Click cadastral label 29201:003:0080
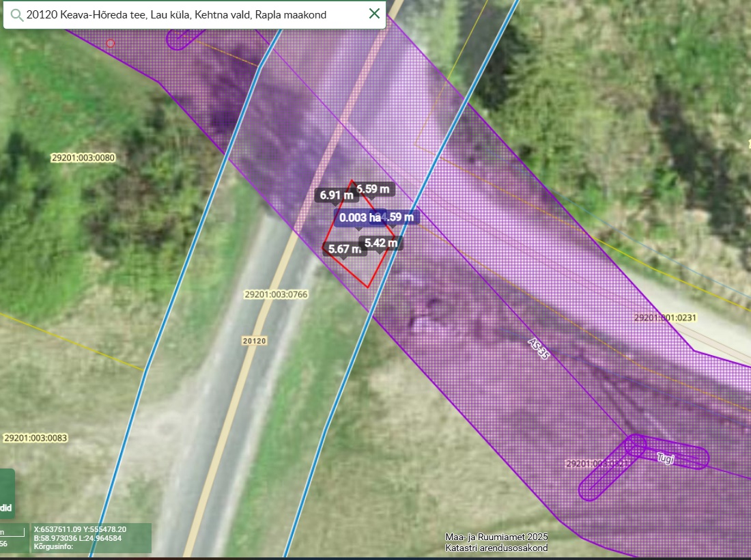This screenshot has width=751, height=560. click(83, 158)
